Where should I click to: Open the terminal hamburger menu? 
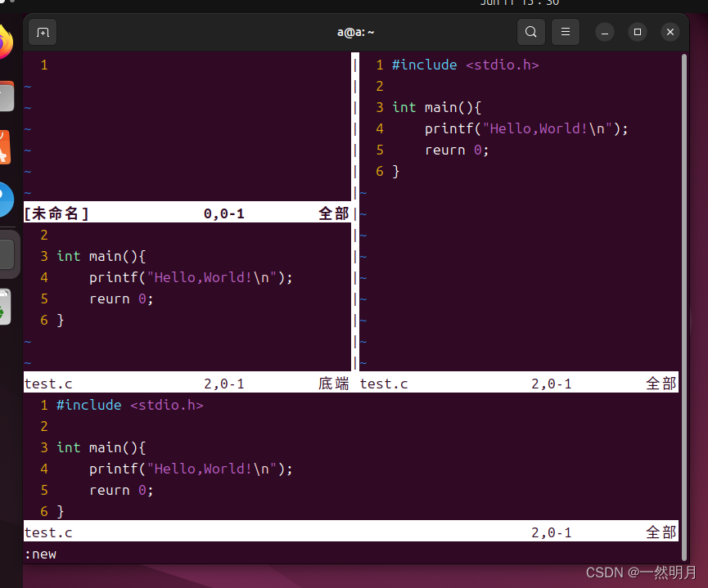(x=566, y=32)
